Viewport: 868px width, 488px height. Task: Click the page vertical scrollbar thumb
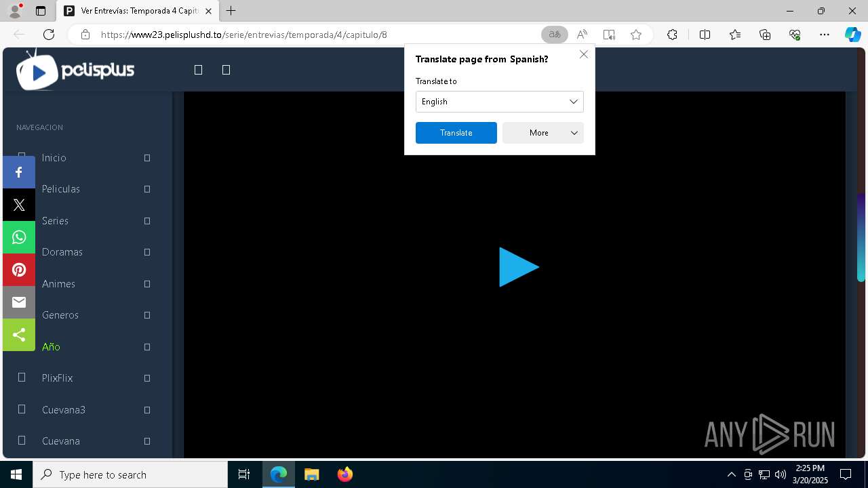(x=861, y=238)
